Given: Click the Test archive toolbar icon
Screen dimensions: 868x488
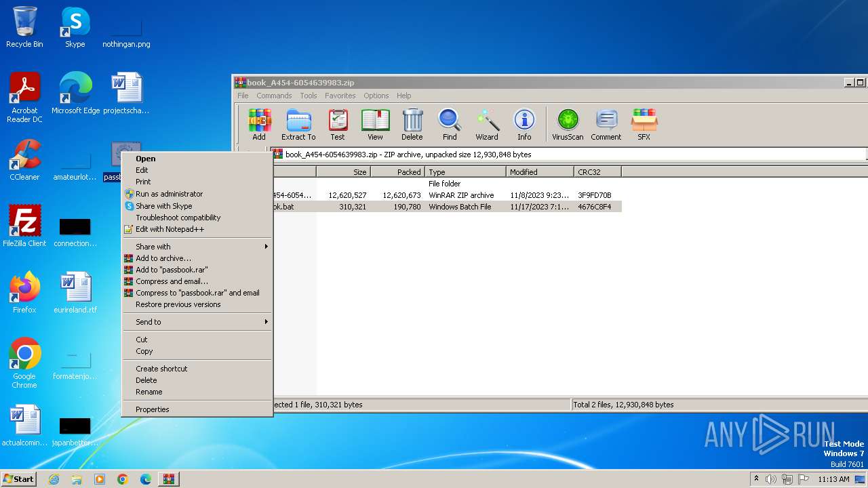Looking at the screenshot, I should (337, 125).
